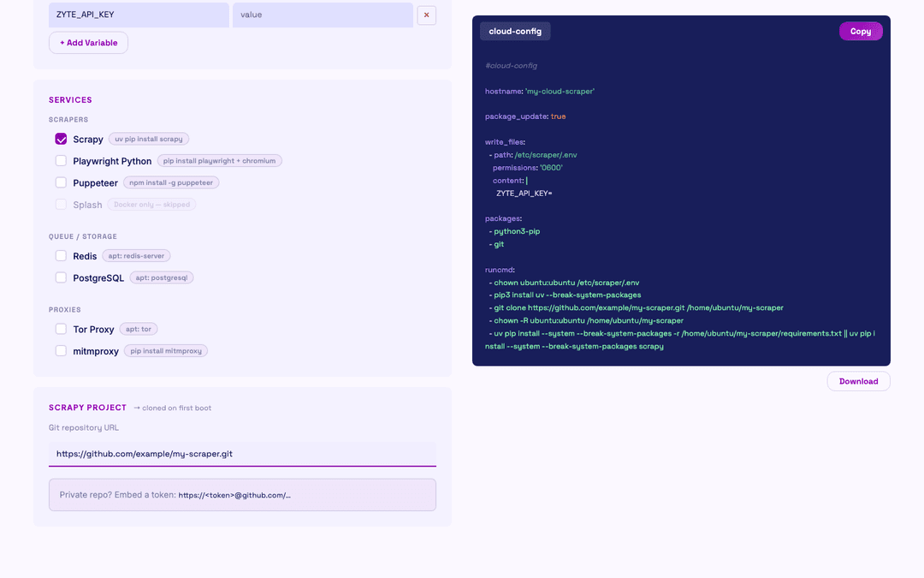
Task: Click the 'apt: postgresql' tag
Action: [x=162, y=277]
